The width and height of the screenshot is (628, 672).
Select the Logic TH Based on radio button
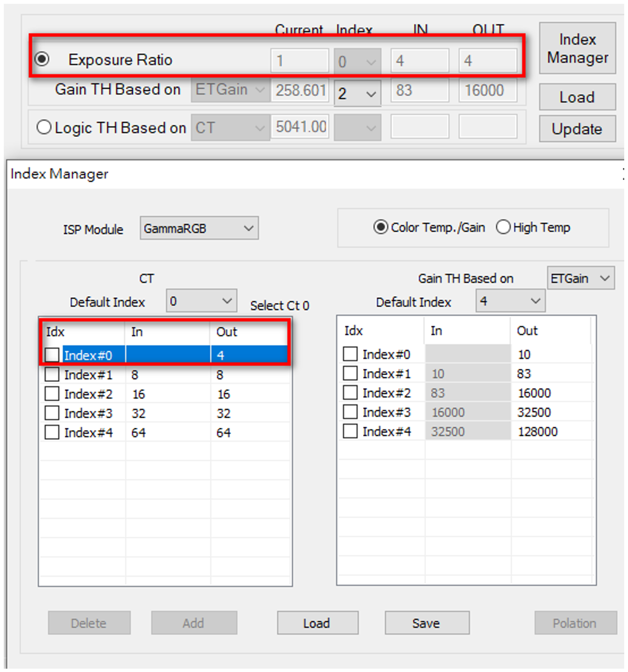coord(44,127)
